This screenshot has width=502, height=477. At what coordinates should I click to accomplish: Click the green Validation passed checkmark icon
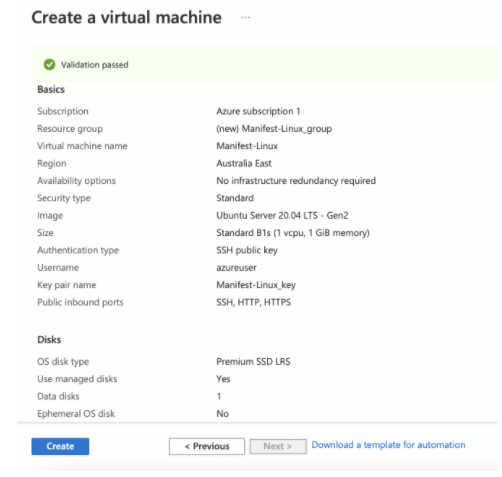(x=49, y=64)
